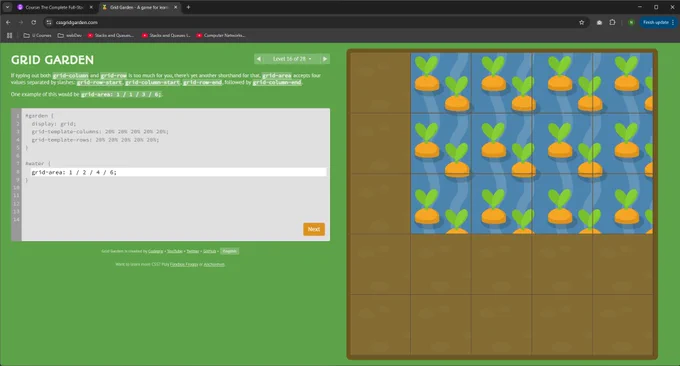The image size is (680, 366).
Task: Maximize the browser window
Action: point(656,7)
